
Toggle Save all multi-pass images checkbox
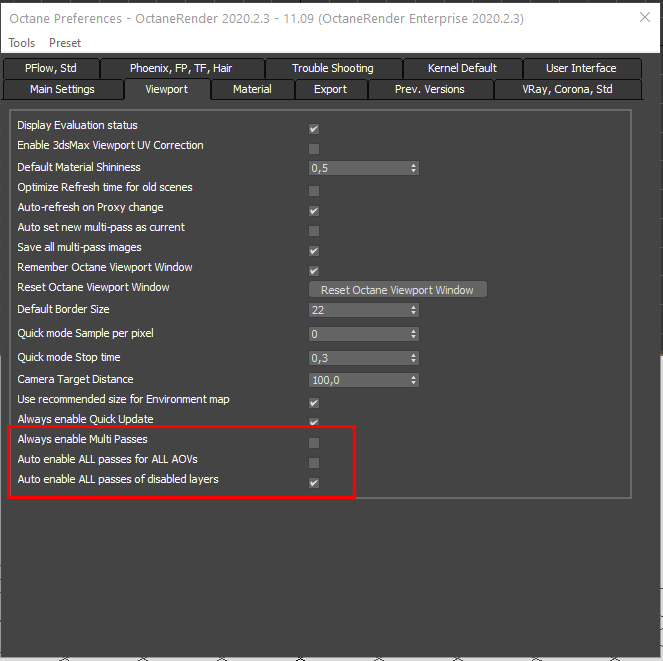click(x=314, y=251)
